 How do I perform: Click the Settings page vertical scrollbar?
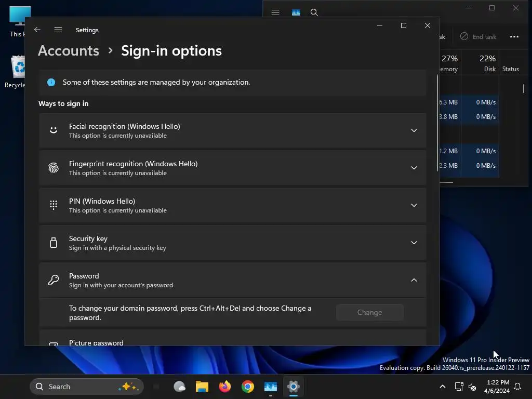pyautogui.click(x=437, y=123)
